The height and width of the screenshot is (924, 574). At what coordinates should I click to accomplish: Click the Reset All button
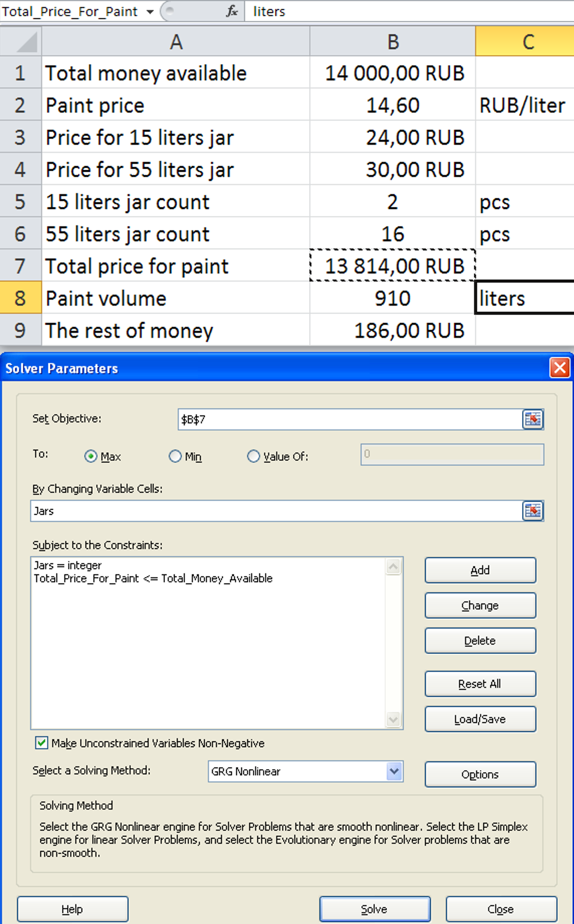tap(480, 683)
